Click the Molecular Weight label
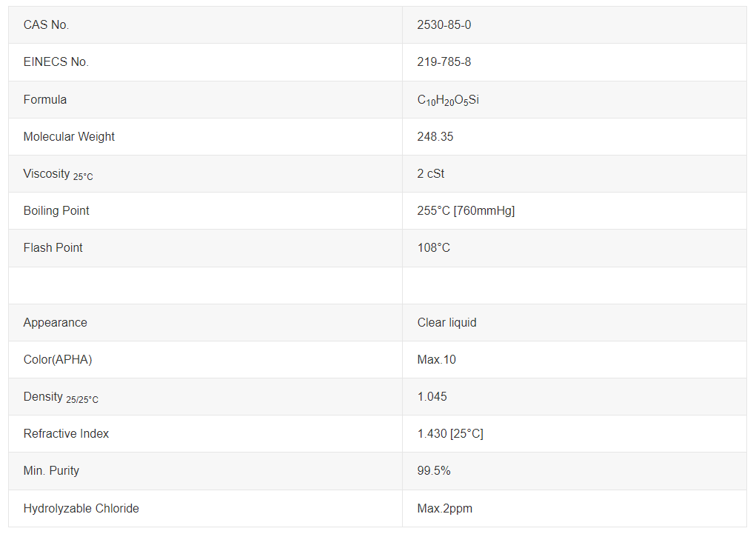Viewport: 756px width, 534px height. coord(69,136)
